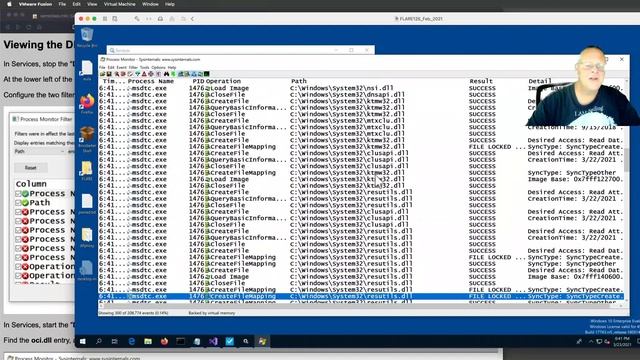Toggle Show Profiling Events toolbar icon
640x360 pixels.
(207, 74)
